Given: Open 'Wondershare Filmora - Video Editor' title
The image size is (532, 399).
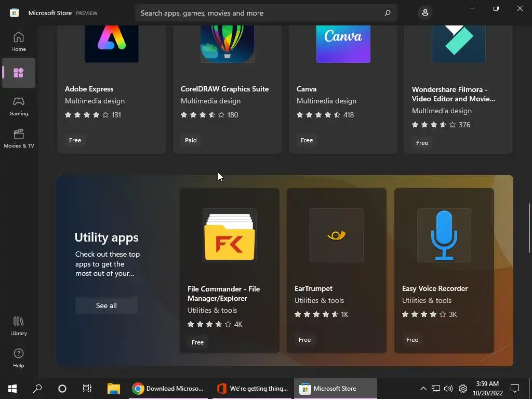Looking at the screenshot, I should pyautogui.click(x=453, y=94).
